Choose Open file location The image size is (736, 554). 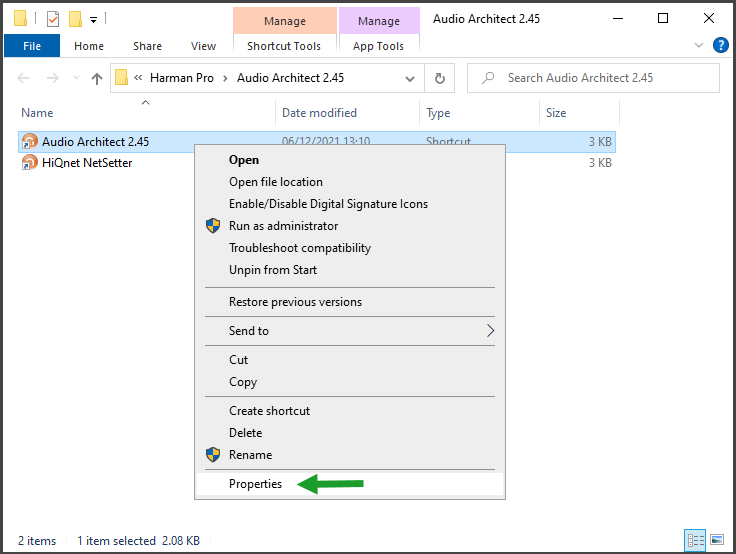350,182
